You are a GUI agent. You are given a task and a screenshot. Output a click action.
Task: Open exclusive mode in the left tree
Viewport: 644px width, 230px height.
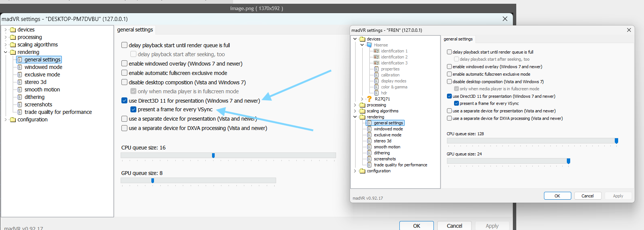tap(42, 75)
